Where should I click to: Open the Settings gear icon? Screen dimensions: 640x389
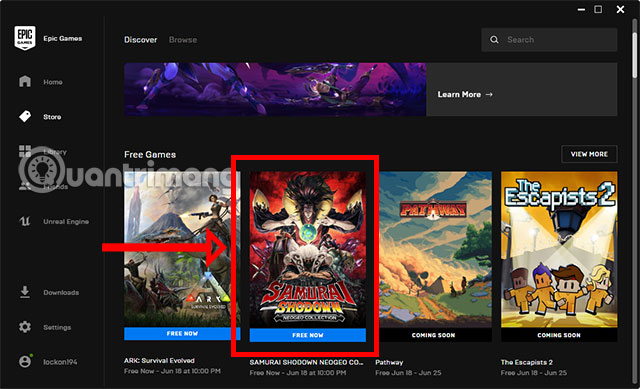pos(25,327)
